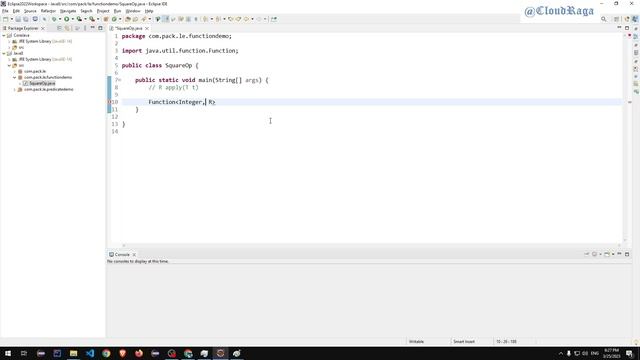The image size is (640, 360).
Task: Open the Source menu
Action: coord(30,11)
